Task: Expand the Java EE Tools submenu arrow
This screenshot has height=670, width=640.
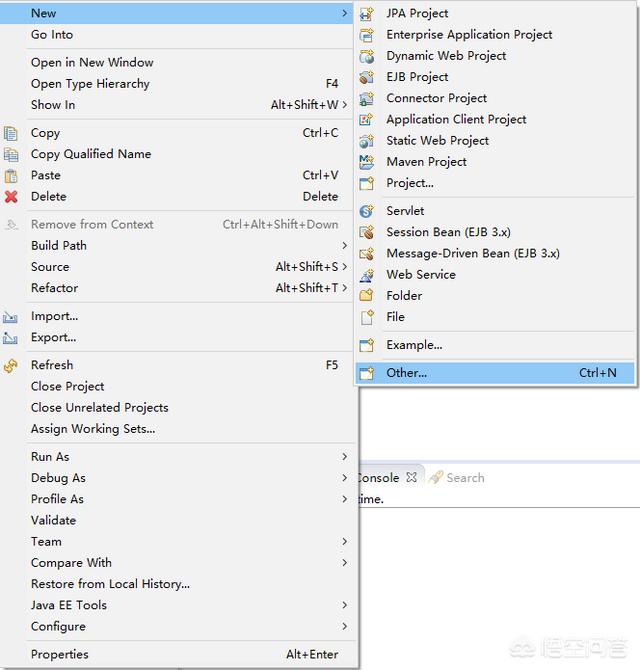Action: tap(344, 605)
